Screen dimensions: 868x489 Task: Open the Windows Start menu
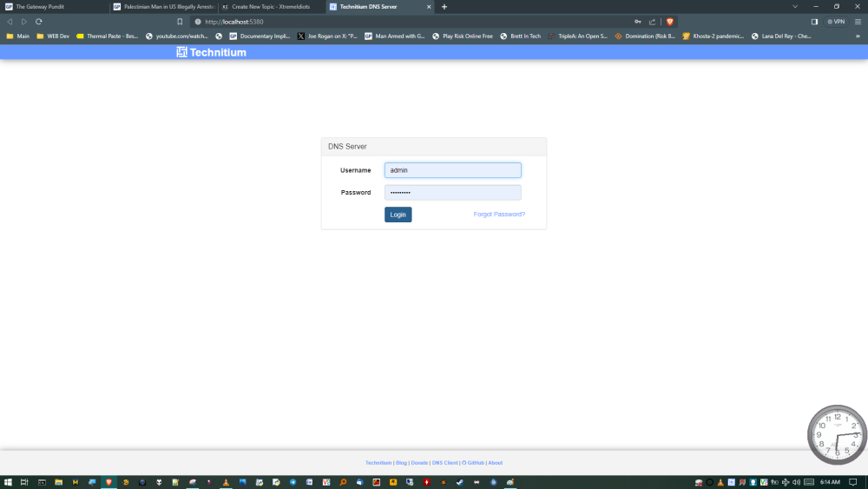coord(8,482)
